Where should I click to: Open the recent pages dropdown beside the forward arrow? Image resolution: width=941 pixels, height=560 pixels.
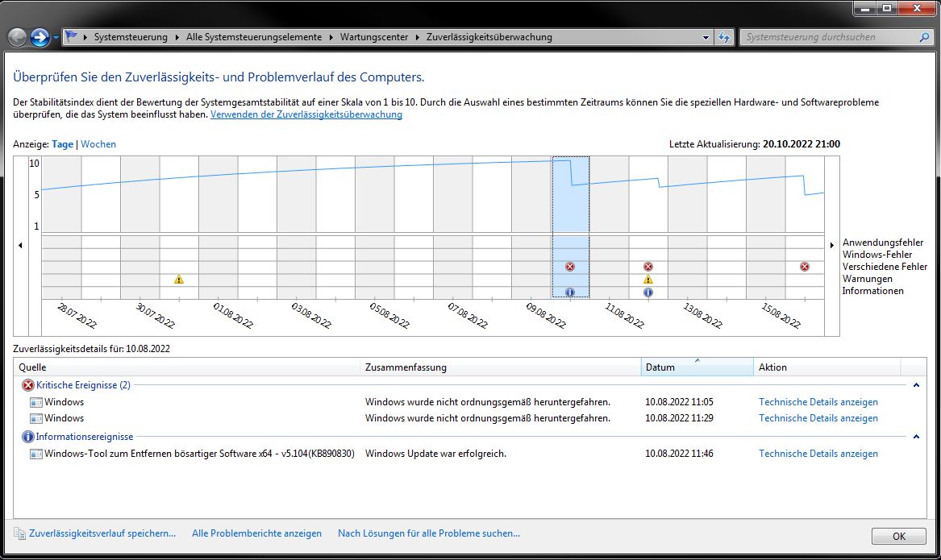click(x=56, y=37)
